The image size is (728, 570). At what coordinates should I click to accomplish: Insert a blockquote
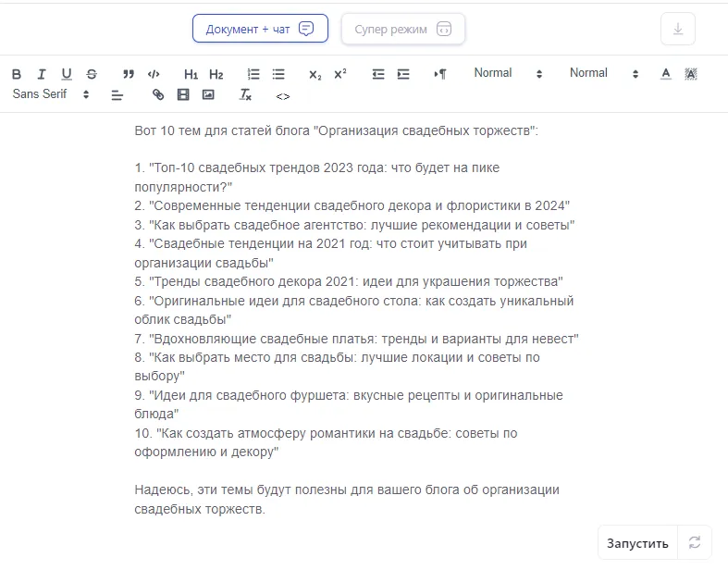coord(129,74)
